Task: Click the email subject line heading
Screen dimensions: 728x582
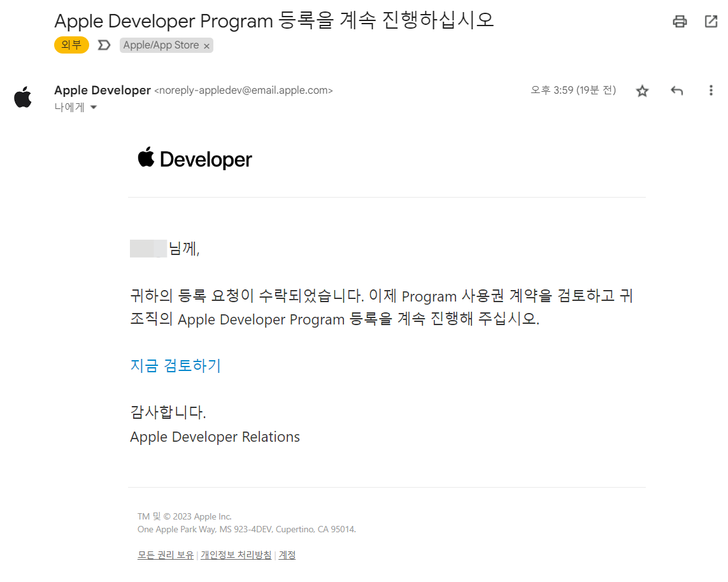Action: click(274, 20)
